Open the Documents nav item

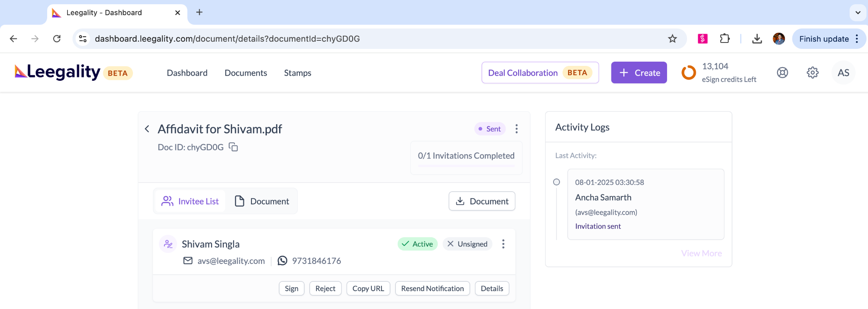(246, 73)
